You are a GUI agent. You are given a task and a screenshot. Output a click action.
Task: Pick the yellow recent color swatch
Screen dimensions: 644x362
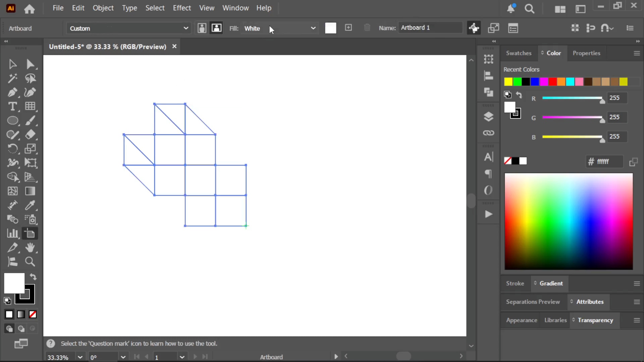508,82
